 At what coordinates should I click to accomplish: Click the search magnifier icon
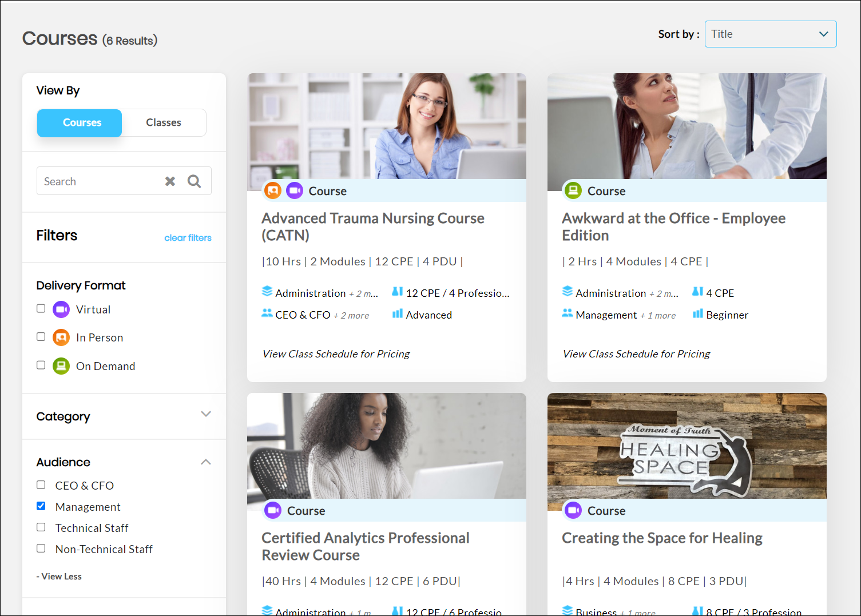coord(195,181)
